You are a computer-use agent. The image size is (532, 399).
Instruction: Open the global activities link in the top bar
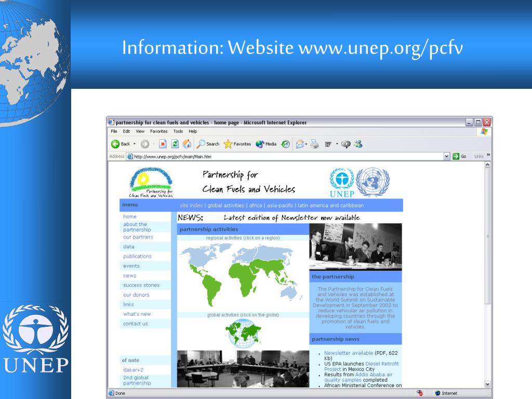pyautogui.click(x=226, y=205)
